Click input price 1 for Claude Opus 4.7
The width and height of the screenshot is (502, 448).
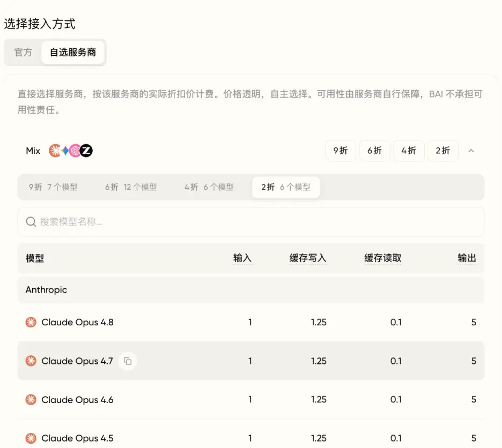click(x=250, y=361)
